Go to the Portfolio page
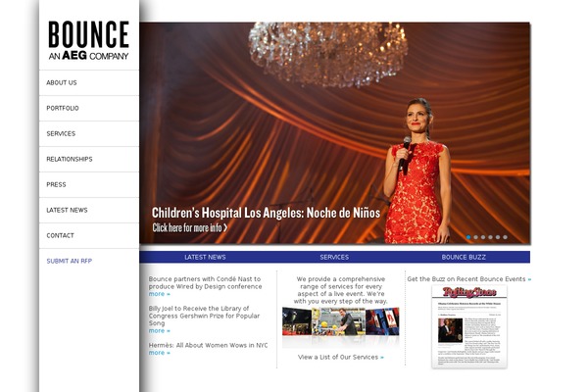 pyautogui.click(x=63, y=108)
